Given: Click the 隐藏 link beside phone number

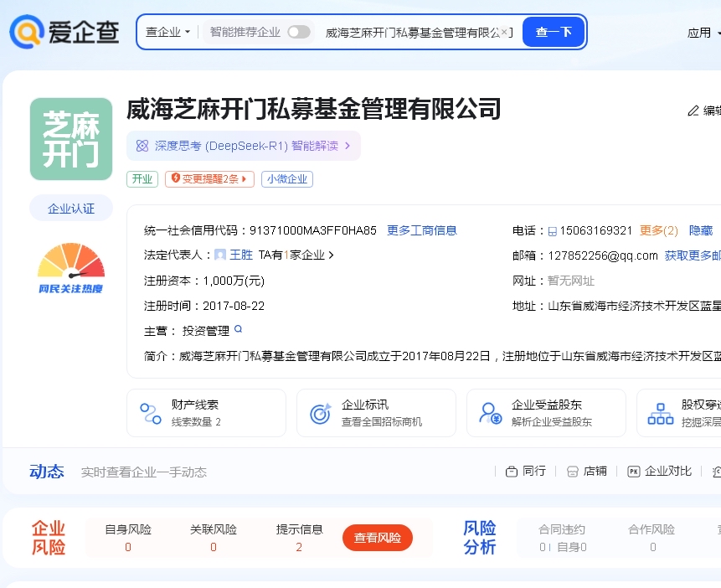Looking at the screenshot, I should pyautogui.click(x=701, y=230).
